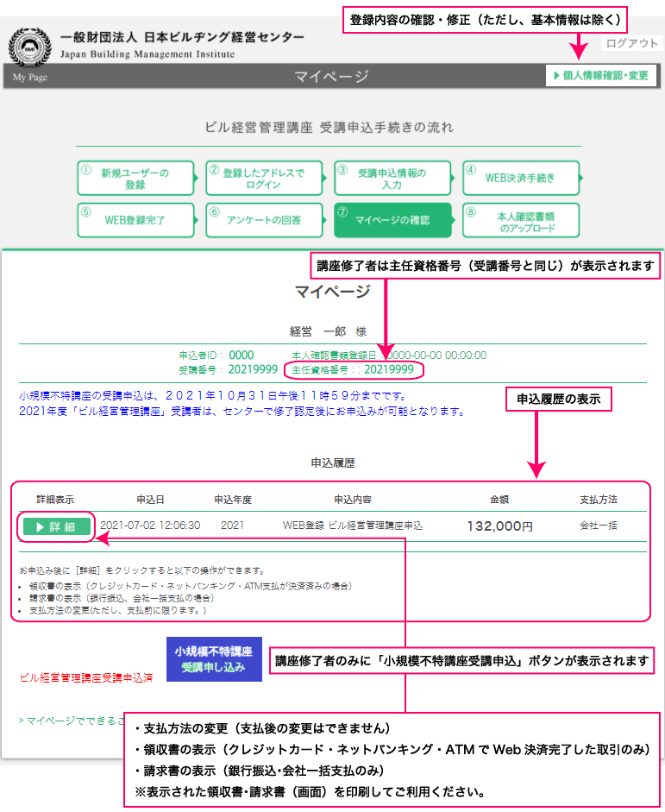Click the 支払方法の変更(ただし、支払前に限ります。) bullet

point(117,611)
